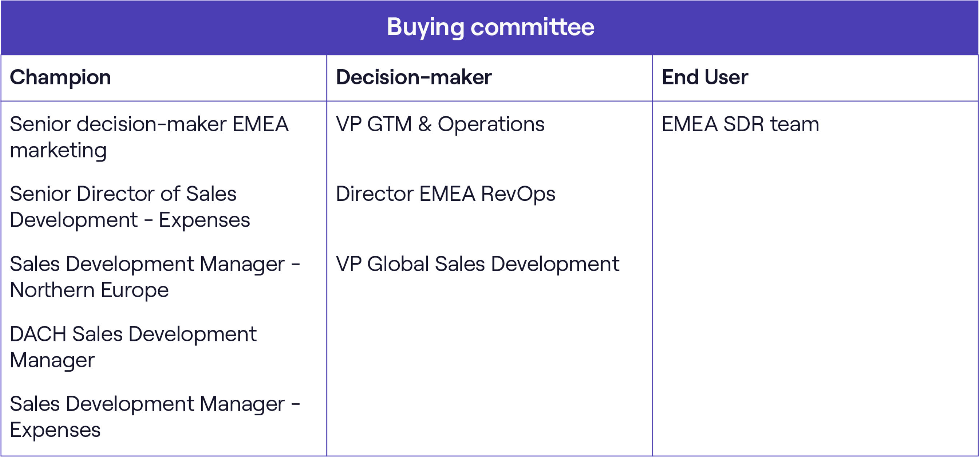Select the Champion column header

[60, 77]
